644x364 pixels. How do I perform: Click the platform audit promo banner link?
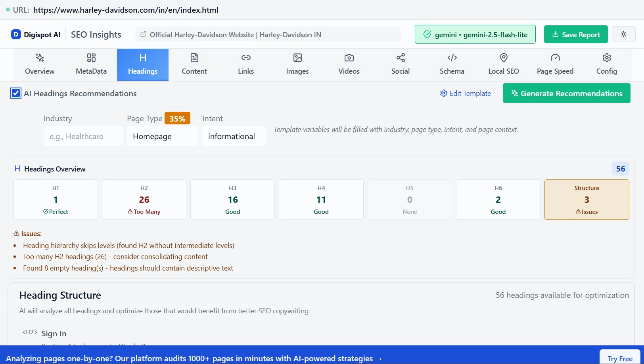pyautogui.click(x=194, y=358)
